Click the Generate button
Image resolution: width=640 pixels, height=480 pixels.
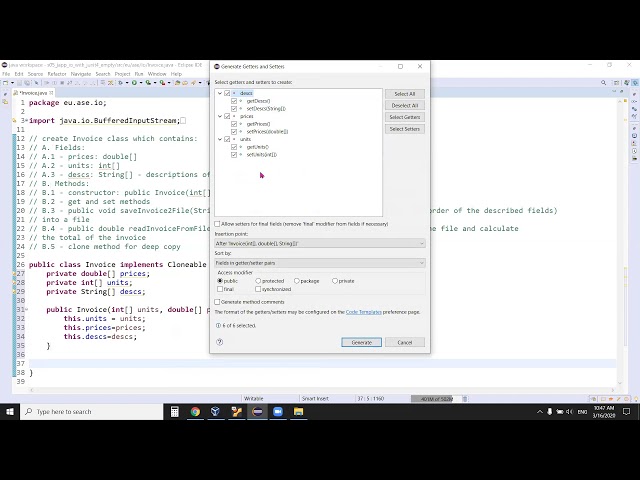click(361, 342)
